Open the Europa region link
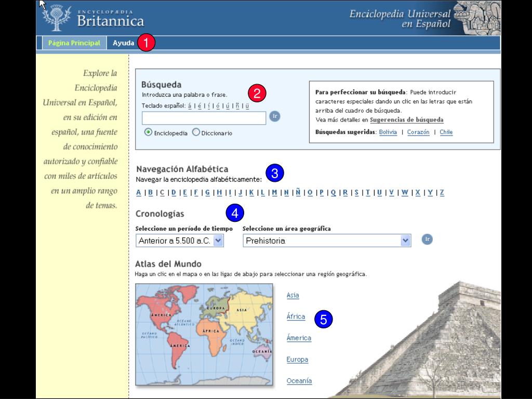Viewport: 532px width, 399px height. tap(297, 360)
